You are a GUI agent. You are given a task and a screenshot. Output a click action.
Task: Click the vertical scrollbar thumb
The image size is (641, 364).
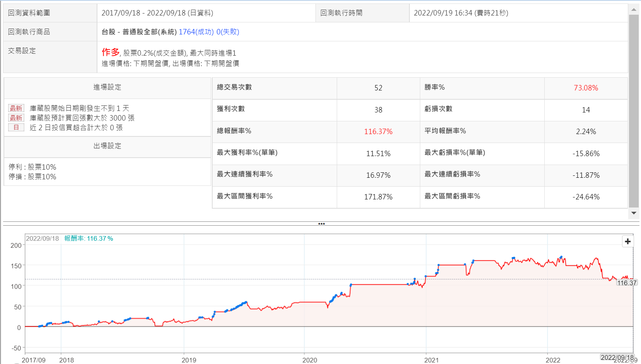634,112
